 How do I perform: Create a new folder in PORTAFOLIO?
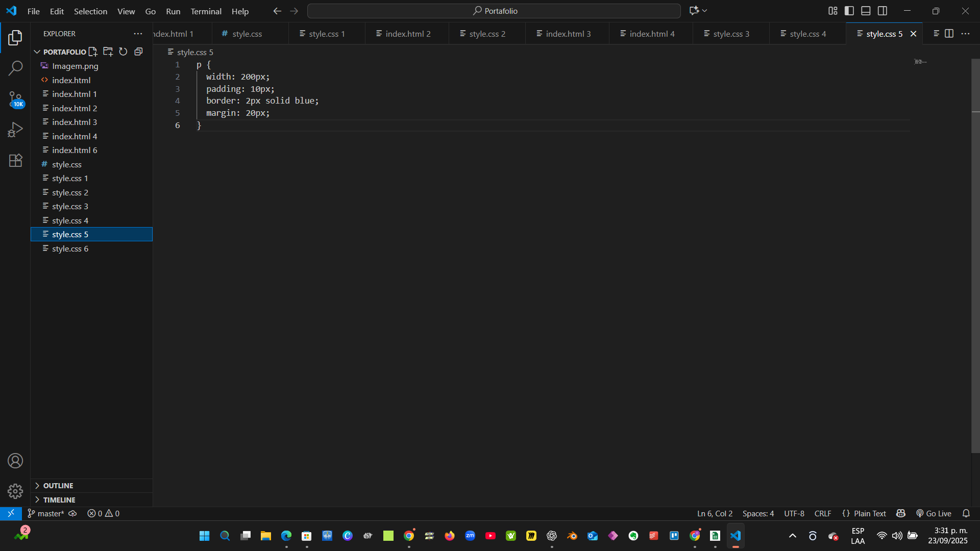point(108,52)
